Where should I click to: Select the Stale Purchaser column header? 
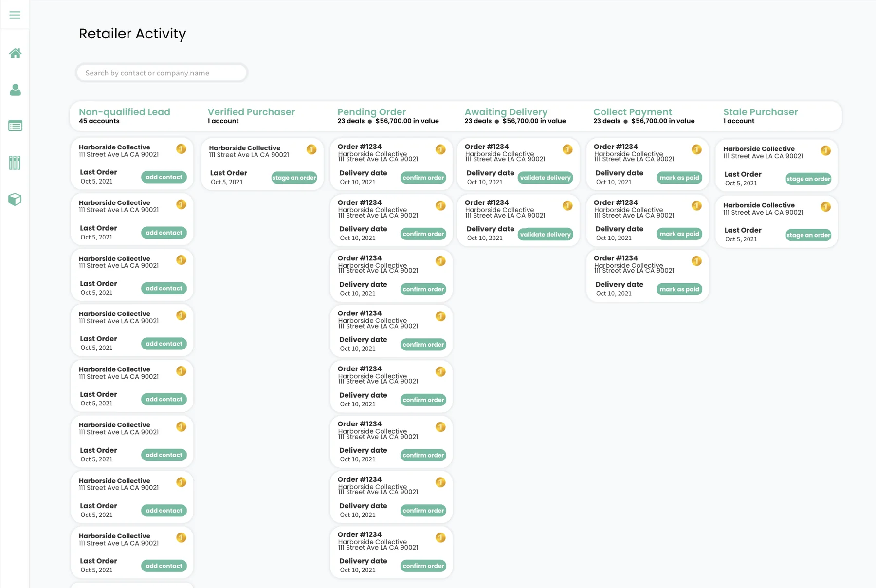(760, 112)
